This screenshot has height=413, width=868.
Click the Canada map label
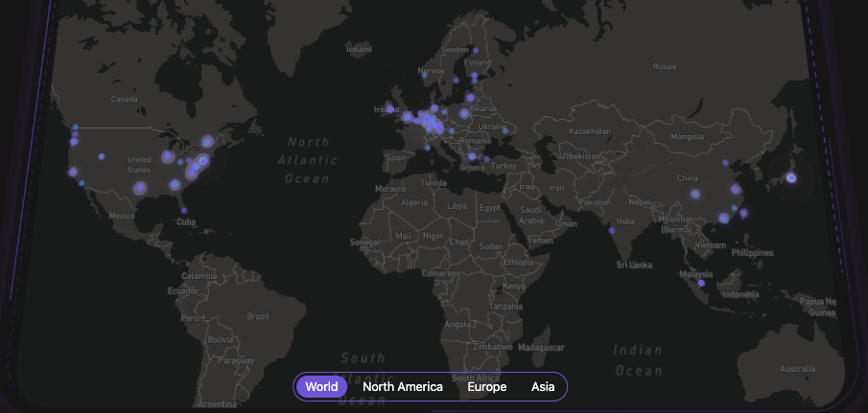pos(124,100)
